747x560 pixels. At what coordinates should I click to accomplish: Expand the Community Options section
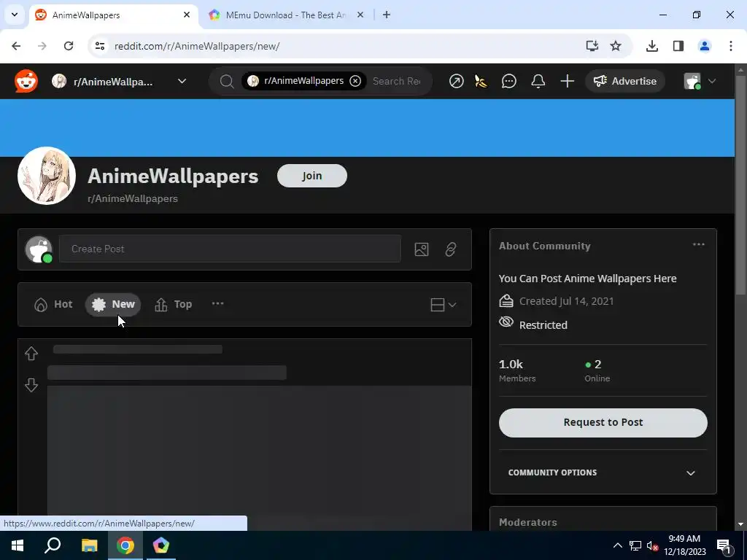(x=603, y=472)
